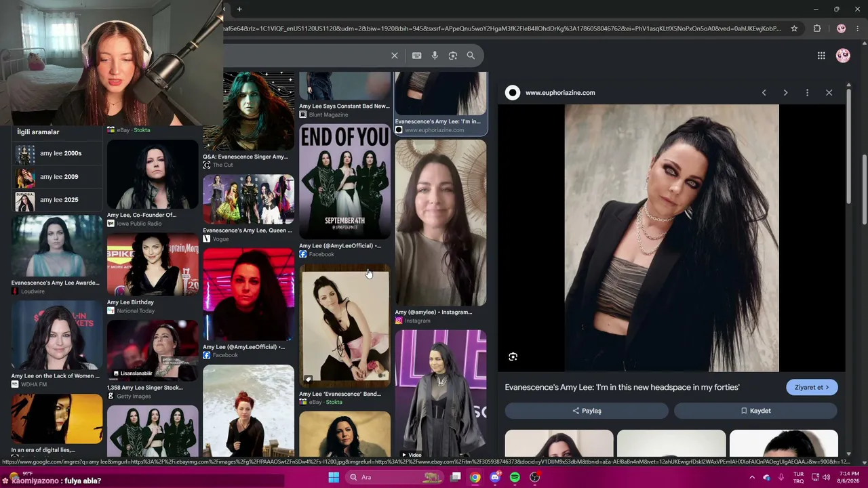Open the clock showing 7:14 PM
The width and height of the screenshot is (868, 488).
pyautogui.click(x=849, y=477)
